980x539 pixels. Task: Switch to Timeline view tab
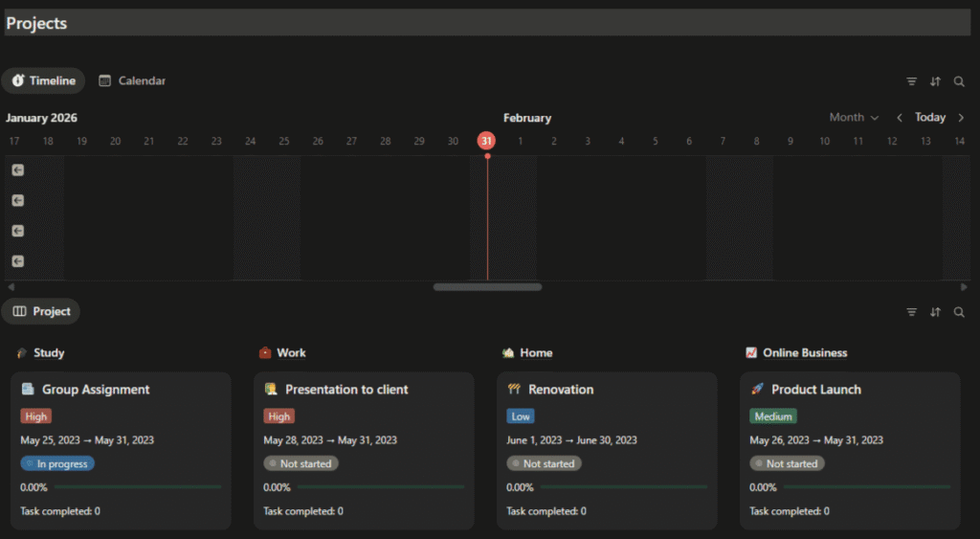point(43,80)
